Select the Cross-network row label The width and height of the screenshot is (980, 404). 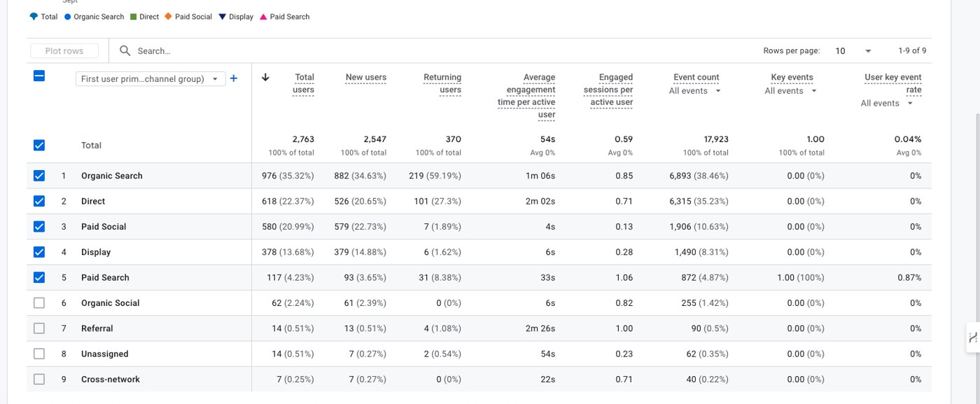[x=111, y=379]
